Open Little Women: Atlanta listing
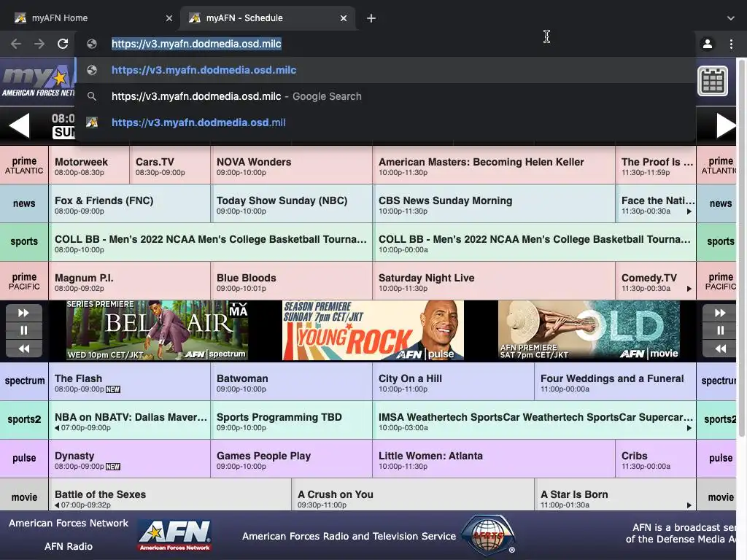This screenshot has height=560, width=747. coord(494,458)
